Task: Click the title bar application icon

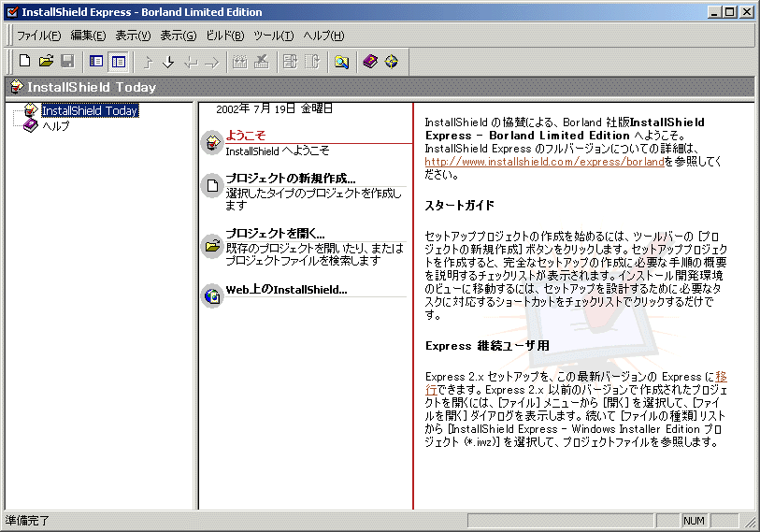Action: [12, 11]
